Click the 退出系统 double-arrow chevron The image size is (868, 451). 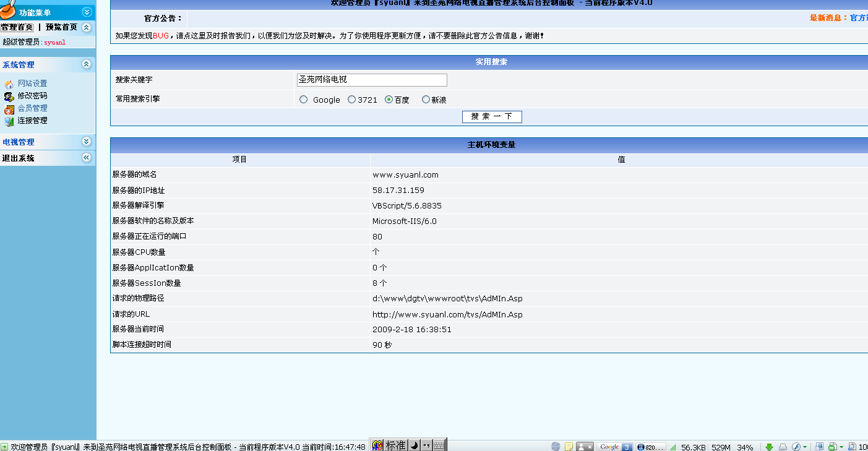pyautogui.click(x=87, y=158)
